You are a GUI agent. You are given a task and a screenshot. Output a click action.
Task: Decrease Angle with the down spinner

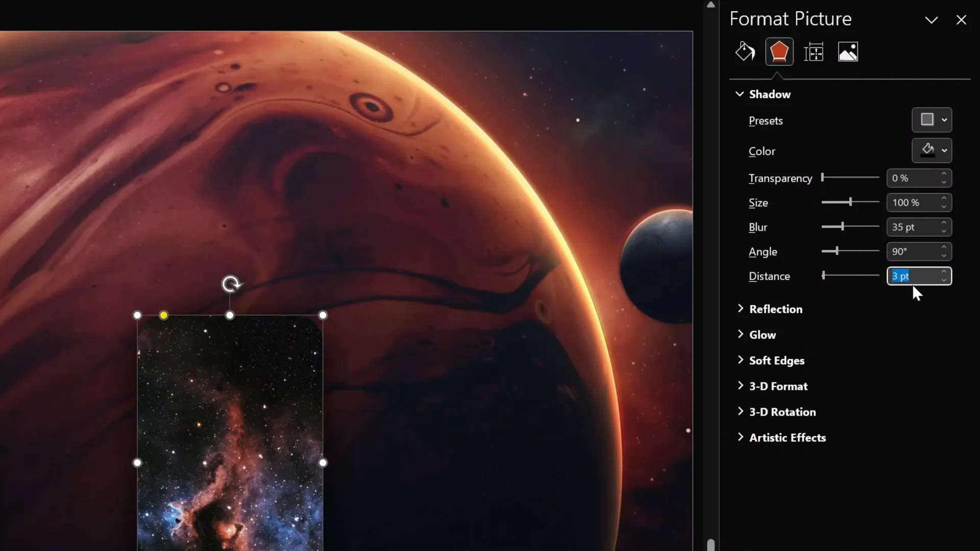(x=944, y=256)
